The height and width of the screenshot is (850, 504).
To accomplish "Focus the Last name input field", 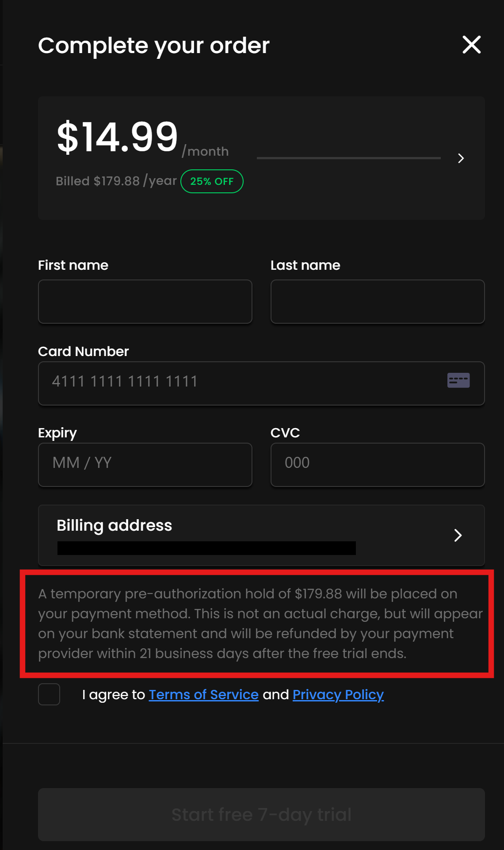I will click(x=378, y=302).
